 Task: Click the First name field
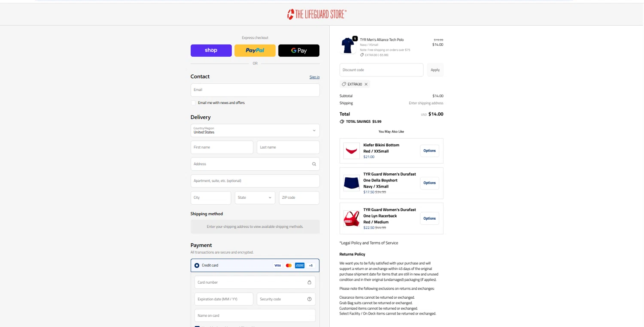click(x=222, y=147)
